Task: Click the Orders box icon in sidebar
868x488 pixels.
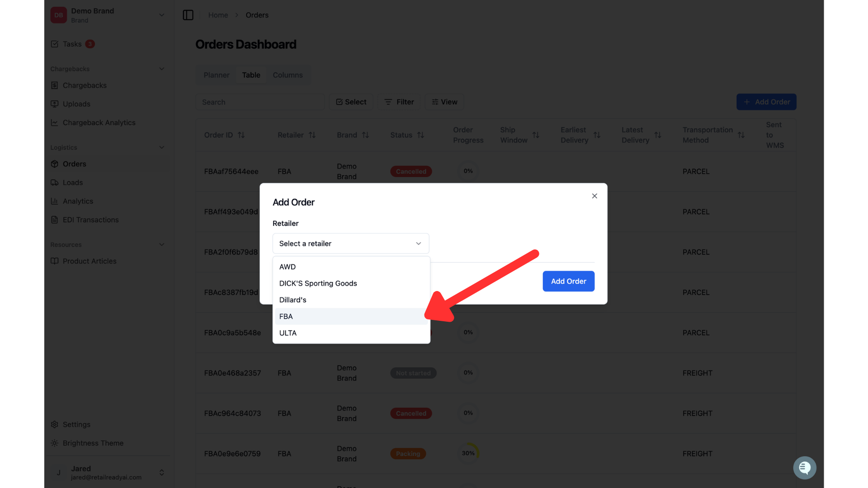Action: (x=55, y=164)
